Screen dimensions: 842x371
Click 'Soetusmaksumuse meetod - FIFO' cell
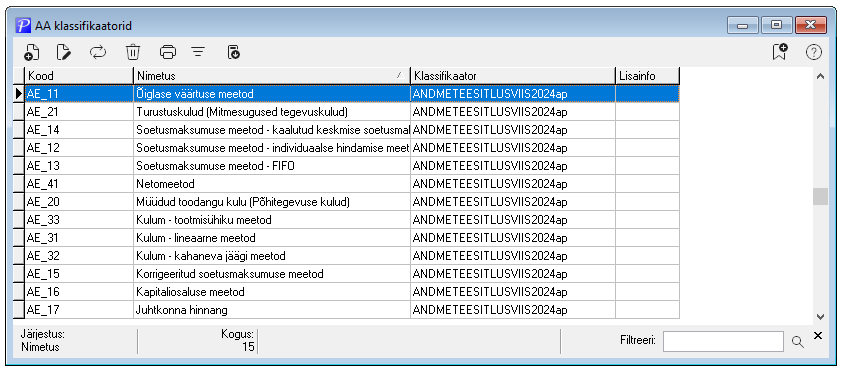(272, 166)
